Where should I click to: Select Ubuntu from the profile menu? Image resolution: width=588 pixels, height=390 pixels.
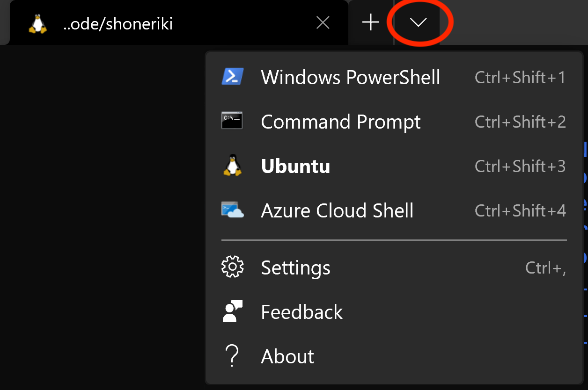coord(295,166)
